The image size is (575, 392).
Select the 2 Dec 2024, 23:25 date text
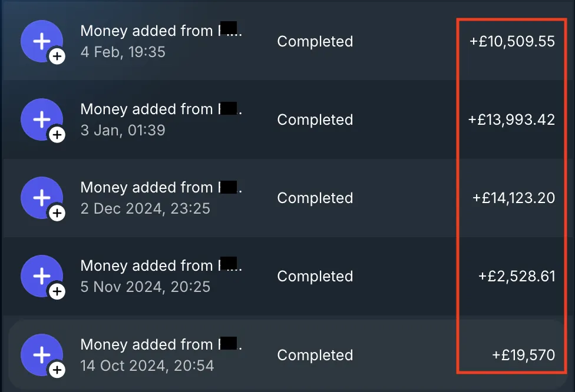click(x=145, y=208)
